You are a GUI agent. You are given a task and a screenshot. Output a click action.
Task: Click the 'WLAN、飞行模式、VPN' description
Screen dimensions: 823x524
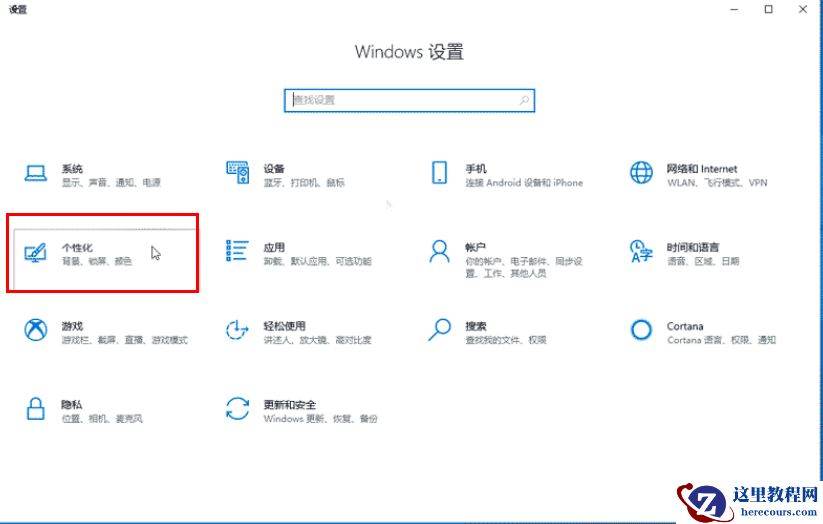point(717,183)
